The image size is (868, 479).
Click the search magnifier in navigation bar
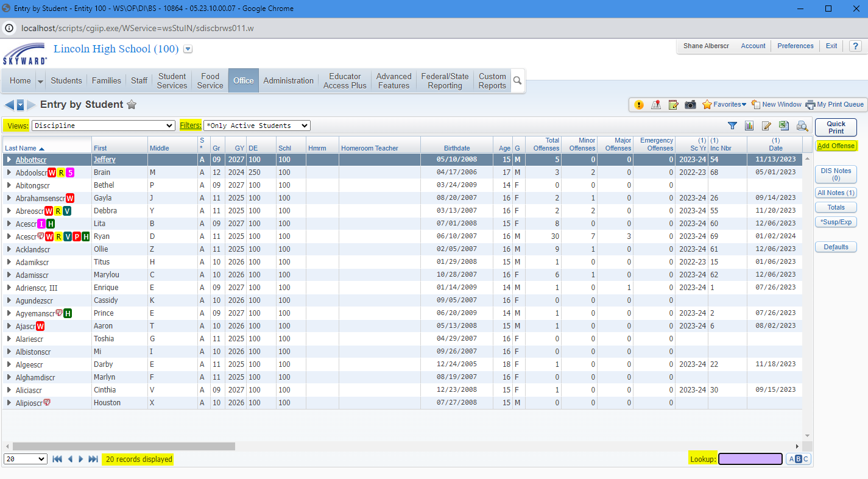517,80
